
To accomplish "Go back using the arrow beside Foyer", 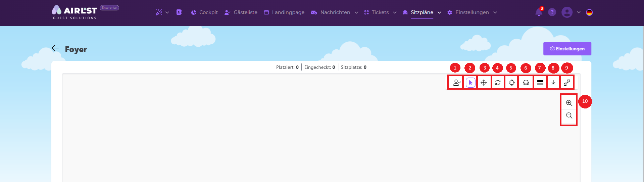I will tap(55, 48).
